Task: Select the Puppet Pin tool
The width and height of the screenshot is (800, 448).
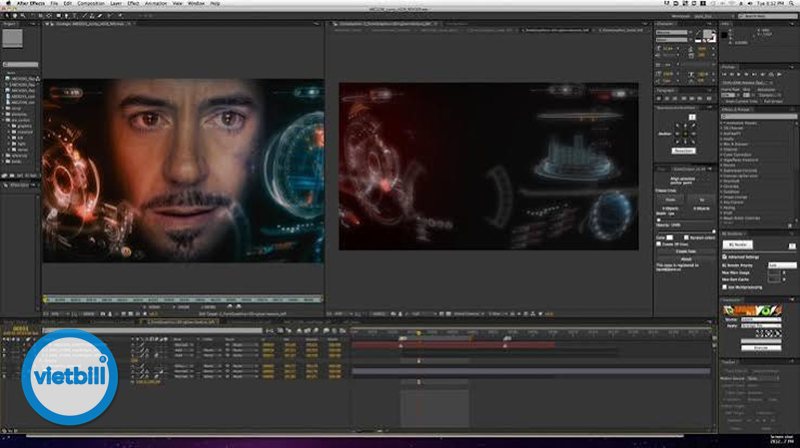Action: click(119, 16)
